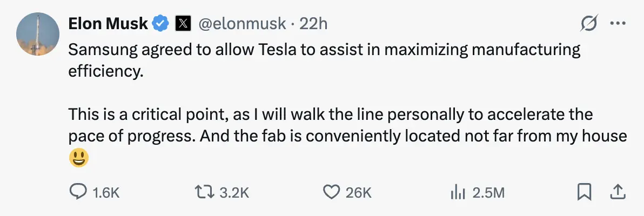
Task: Click the 22h timestamp link
Action: [313, 23]
